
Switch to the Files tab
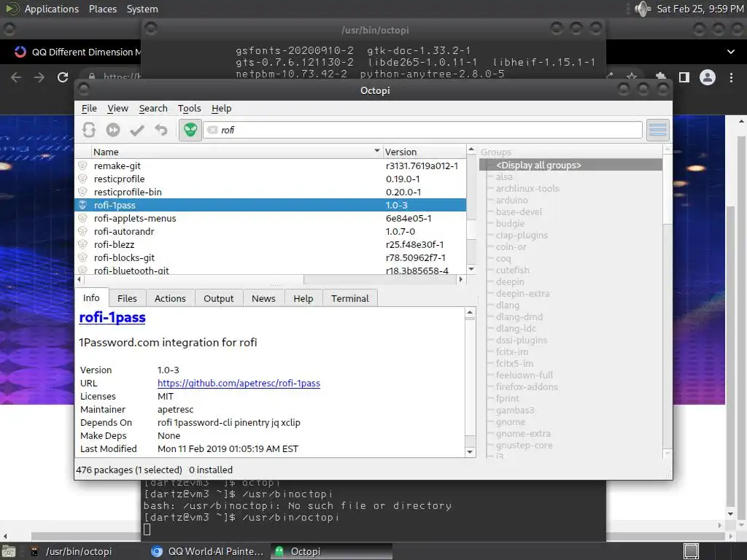[x=127, y=298]
